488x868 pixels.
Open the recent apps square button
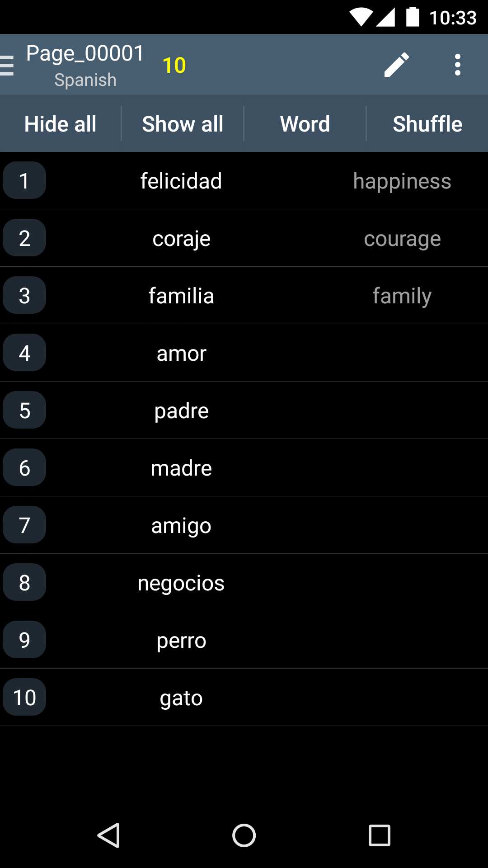click(x=379, y=835)
